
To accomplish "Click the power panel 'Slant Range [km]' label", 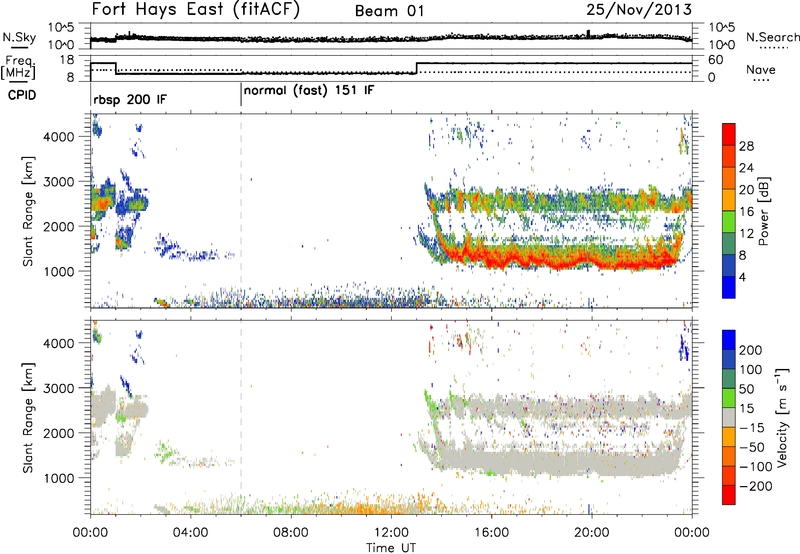I will pyautogui.click(x=28, y=211).
